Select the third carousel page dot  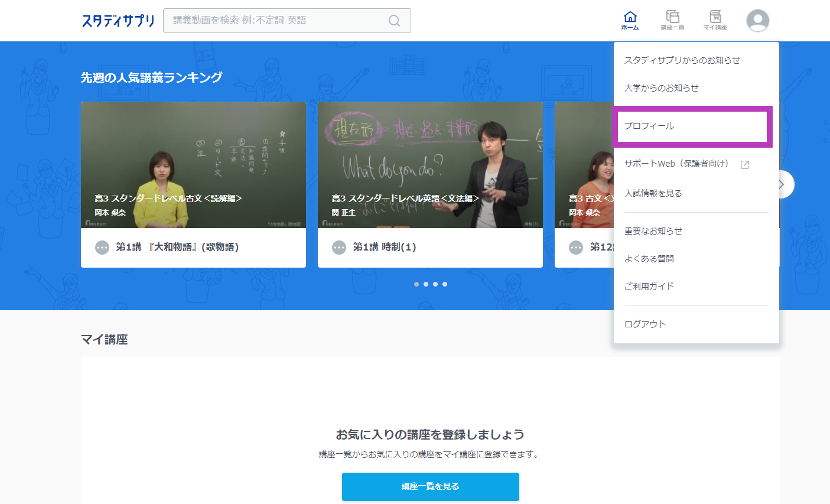pyautogui.click(x=435, y=284)
